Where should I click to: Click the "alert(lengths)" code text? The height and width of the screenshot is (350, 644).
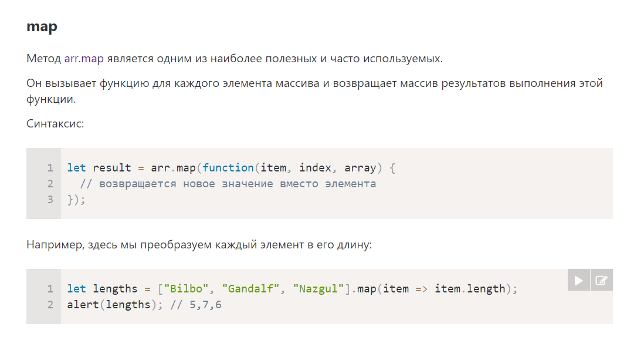[112, 305]
